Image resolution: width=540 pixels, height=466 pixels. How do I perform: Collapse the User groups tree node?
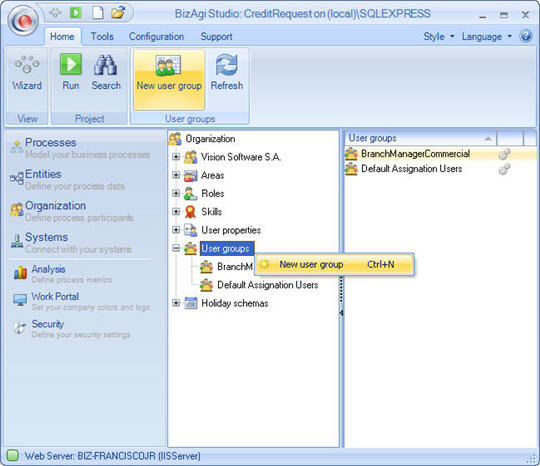(x=176, y=248)
